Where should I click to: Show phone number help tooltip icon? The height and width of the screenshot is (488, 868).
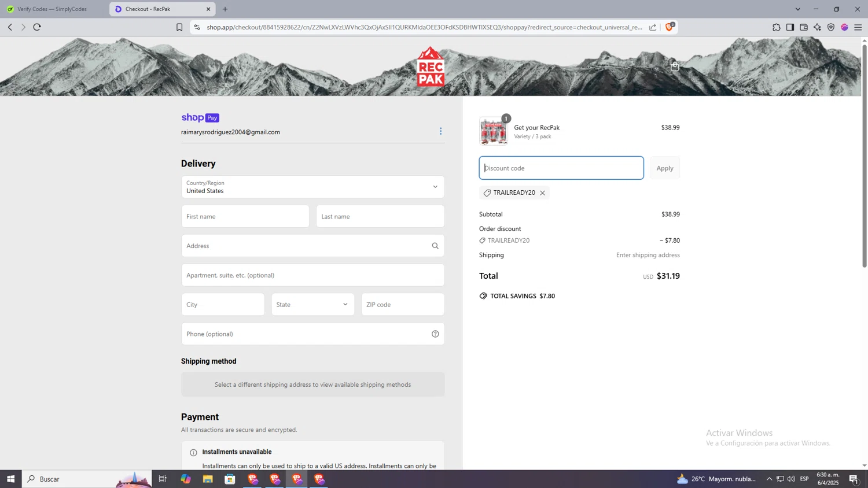435,334
